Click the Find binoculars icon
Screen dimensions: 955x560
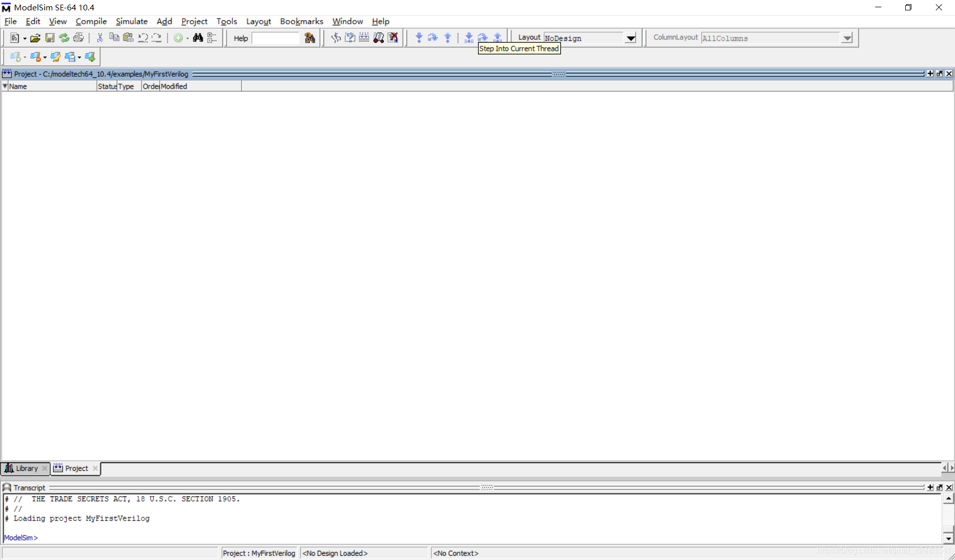point(198,38)
